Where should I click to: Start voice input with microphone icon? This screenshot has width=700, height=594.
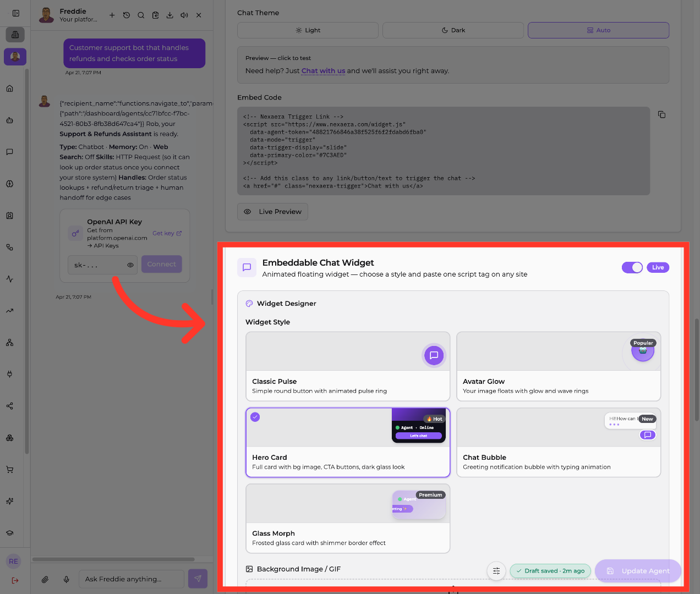[67, 579]
